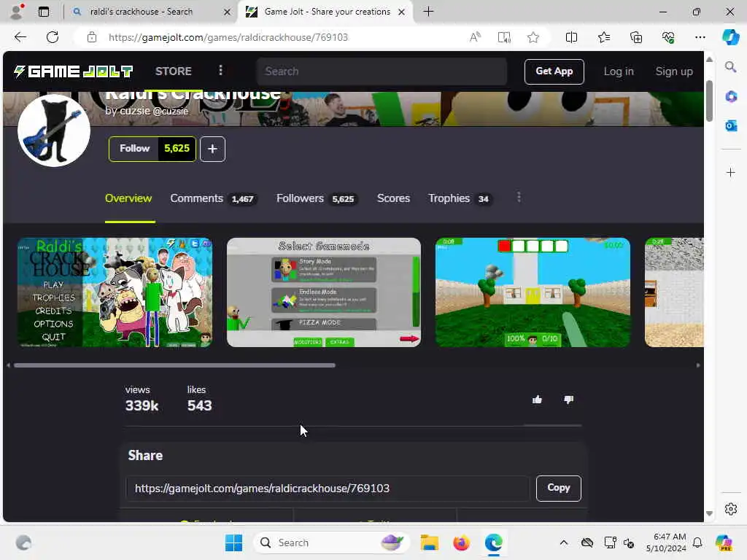Open the Windows Start menu
Screen dimensions: 747x560
(233, 542)
